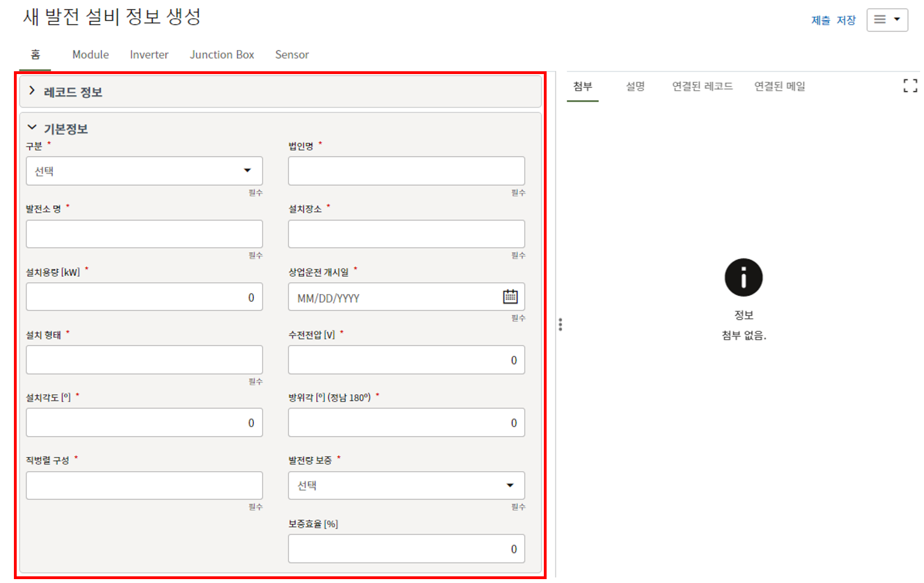Click the fullscreen expand icon
This screenshot has width=924, height=583.
[x=910, y=86]
